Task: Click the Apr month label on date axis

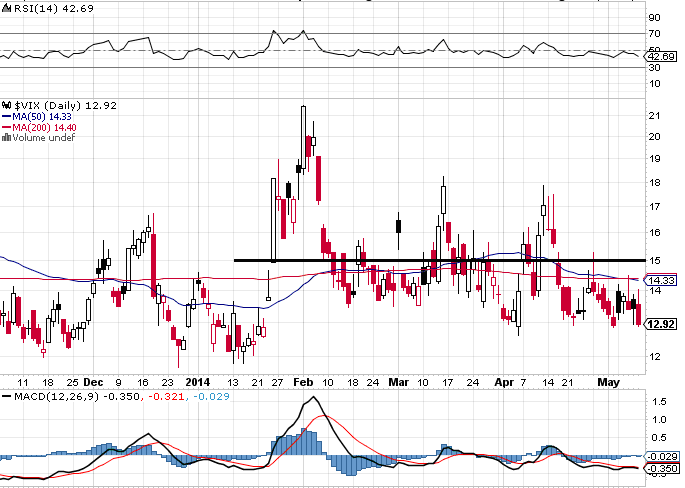Action: coord(504,382)
